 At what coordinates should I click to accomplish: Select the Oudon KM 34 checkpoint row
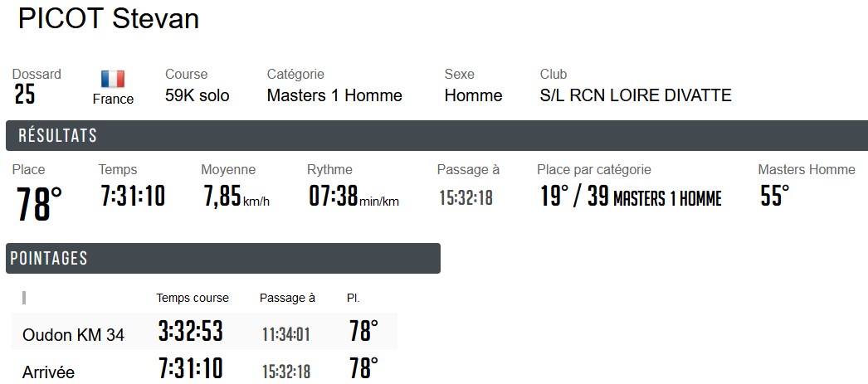(74, 335)
